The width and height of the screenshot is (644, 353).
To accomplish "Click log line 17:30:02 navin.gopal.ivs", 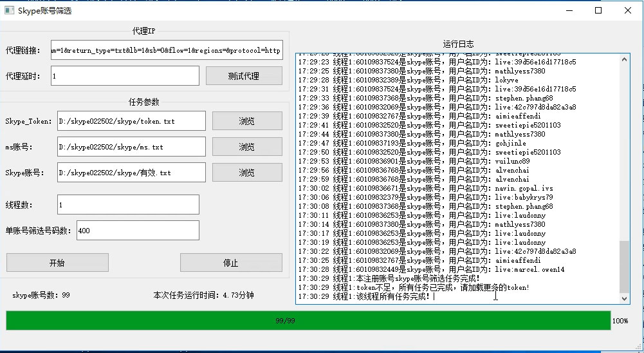I will [x=425, y=188].
